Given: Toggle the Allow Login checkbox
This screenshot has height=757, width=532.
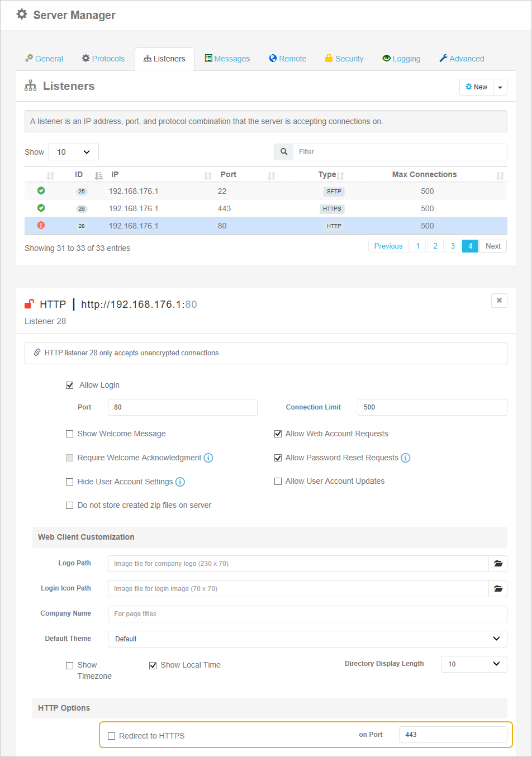Looking at the screenshot, I should tap(70, 385).
